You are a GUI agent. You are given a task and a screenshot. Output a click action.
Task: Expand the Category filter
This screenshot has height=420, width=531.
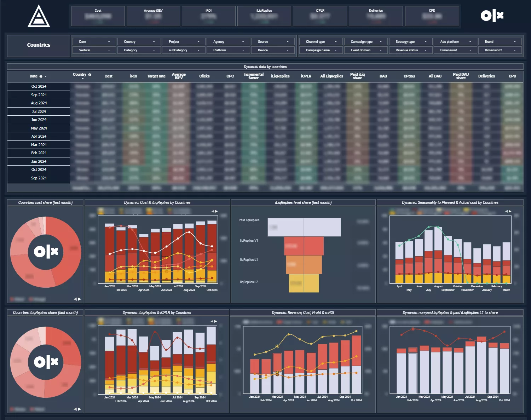[x=139, y=50]
